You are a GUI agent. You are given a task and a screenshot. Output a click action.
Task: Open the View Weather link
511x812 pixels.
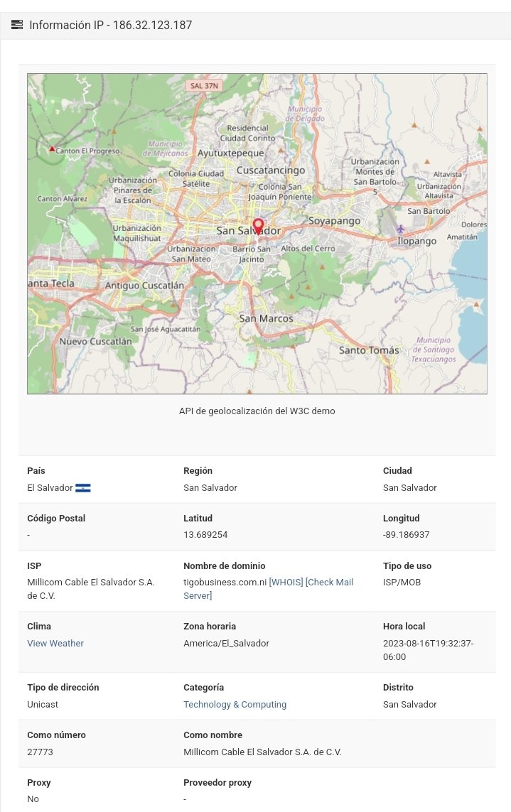pos(55,643)
